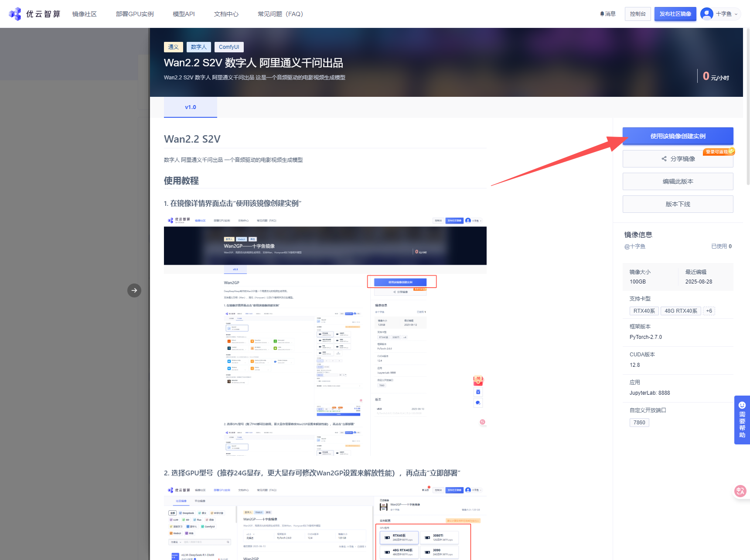This screenshot has width=750, height=560.
Task: Expand the 十字鱼 account dropdown arrow
Action: coord(736,14)
